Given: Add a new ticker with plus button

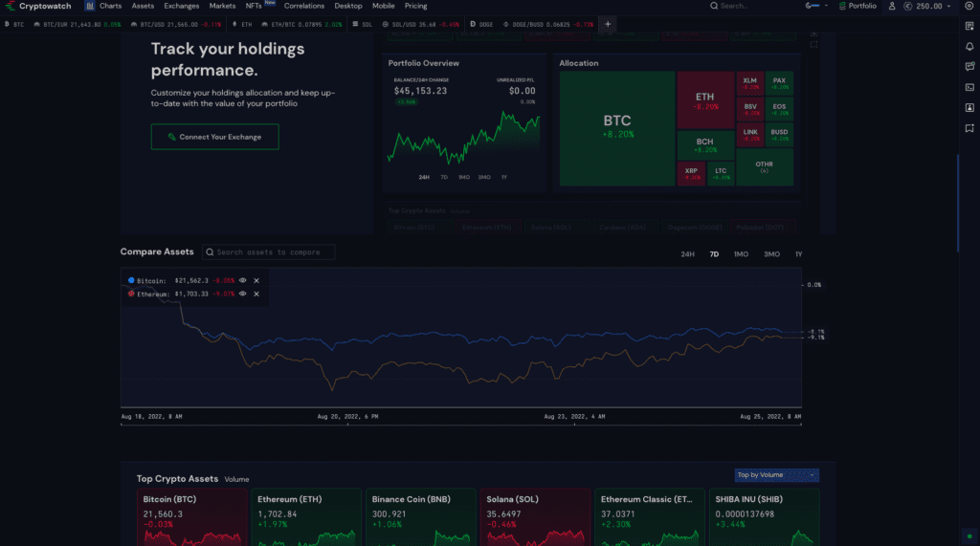Looking at the screenshot, I should pyautogui.click(x=608, y=24).
